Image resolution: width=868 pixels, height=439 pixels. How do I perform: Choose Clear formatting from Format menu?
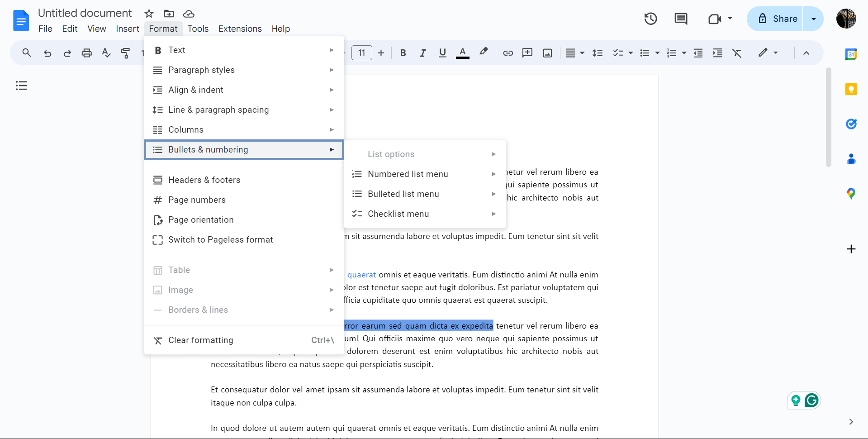[200, 340]
